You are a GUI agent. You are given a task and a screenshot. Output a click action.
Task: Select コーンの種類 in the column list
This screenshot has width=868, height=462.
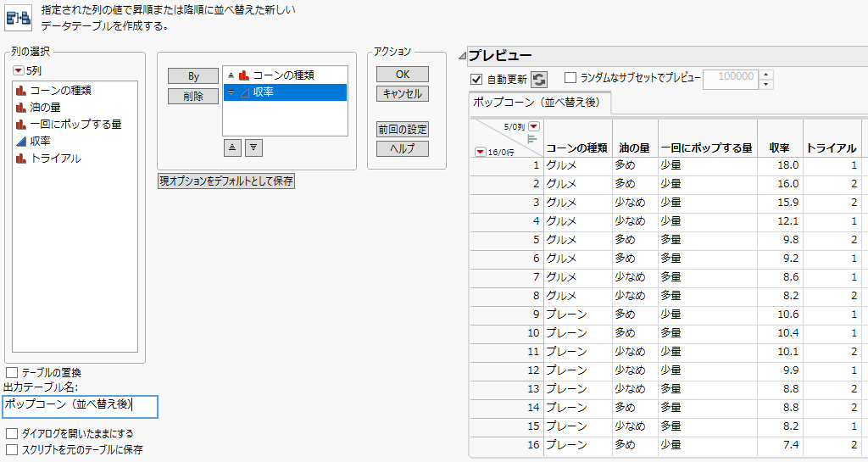[60, 90]
